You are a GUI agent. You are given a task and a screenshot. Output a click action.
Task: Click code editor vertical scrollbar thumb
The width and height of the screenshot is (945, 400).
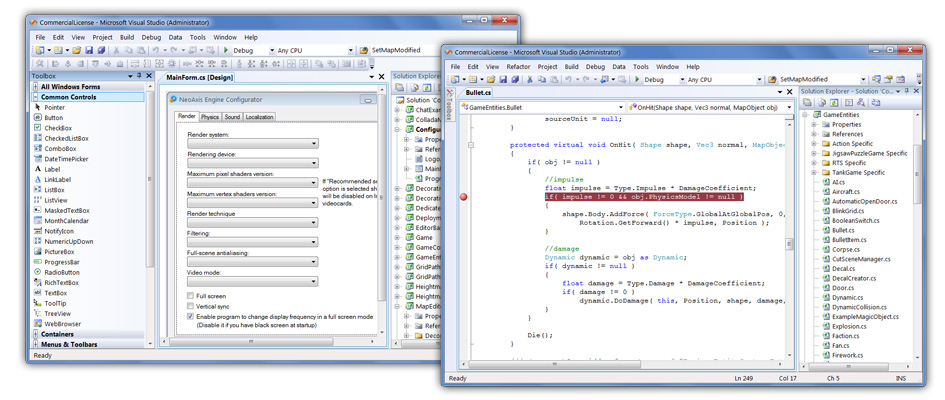tap(788, 244)
